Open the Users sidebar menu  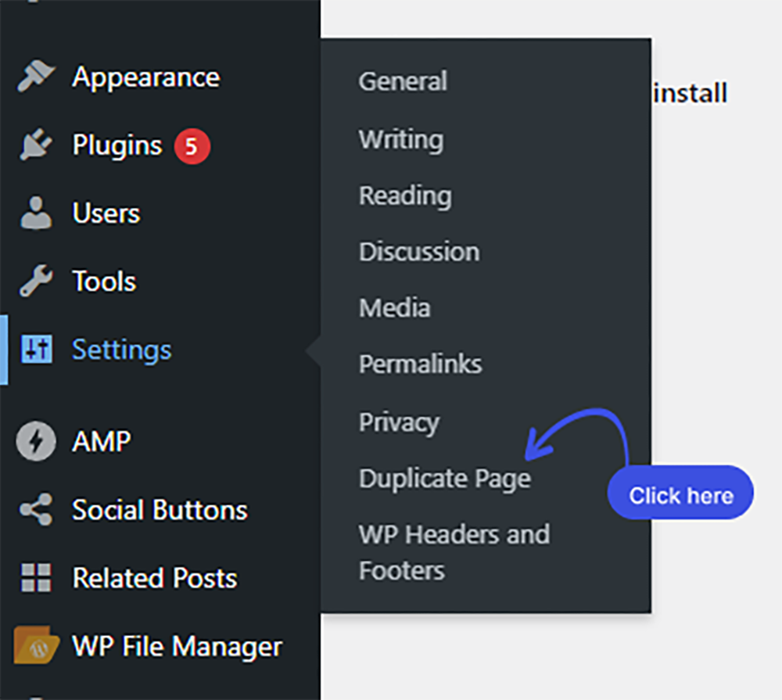(x=106, y=214)
